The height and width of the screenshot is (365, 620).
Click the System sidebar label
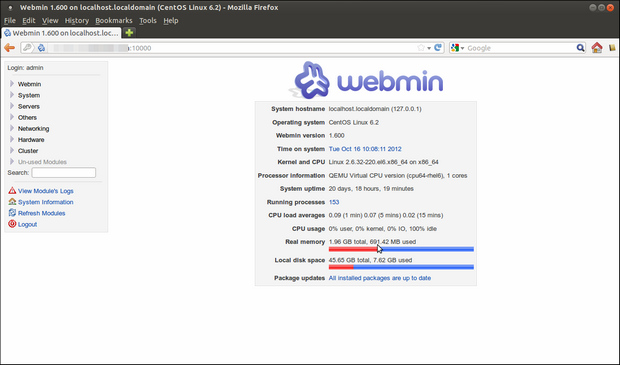28,95
